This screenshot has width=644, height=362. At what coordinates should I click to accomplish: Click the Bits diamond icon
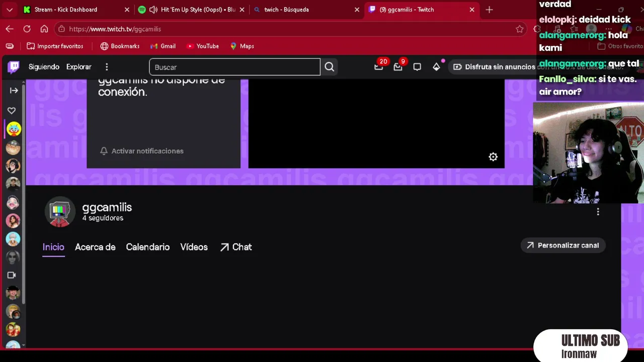(x=436, y=67)
